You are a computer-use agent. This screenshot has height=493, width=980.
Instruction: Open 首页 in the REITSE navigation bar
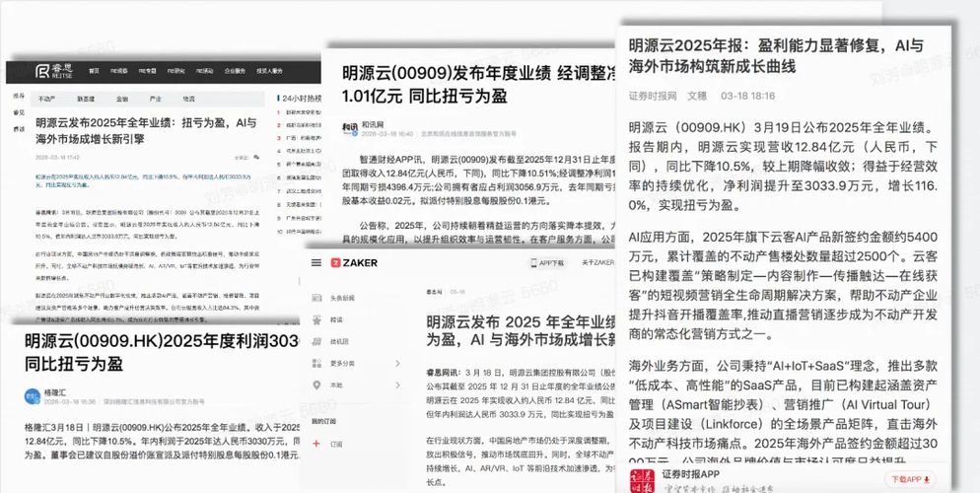[94, 71]
